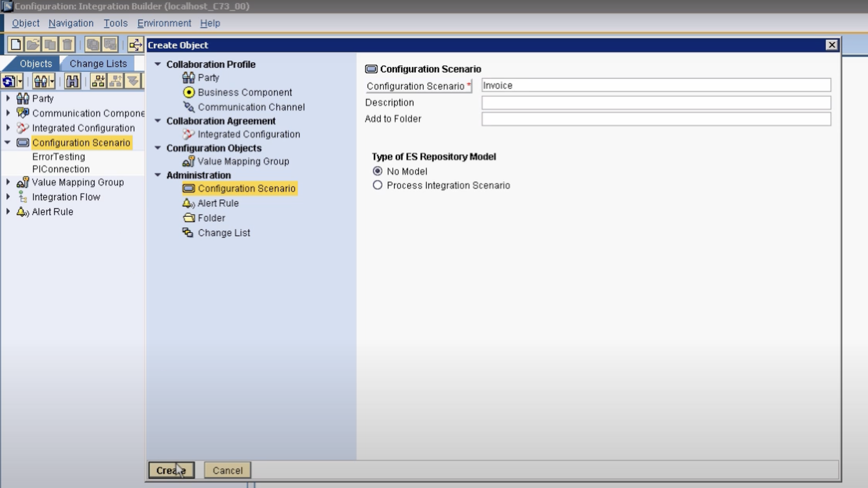Switch to the Change Lists tab

[x=98, y=64]
